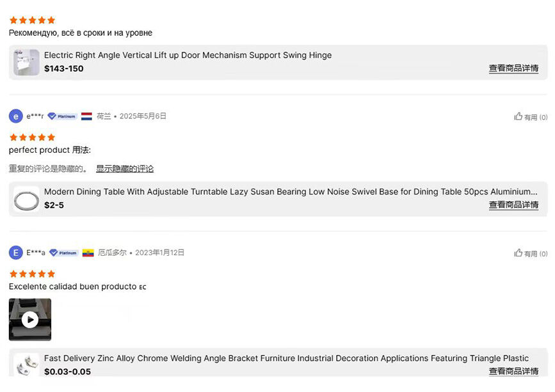Click the price '$2-5'
The height and width of the screenshot is (392, 555).
54,205
